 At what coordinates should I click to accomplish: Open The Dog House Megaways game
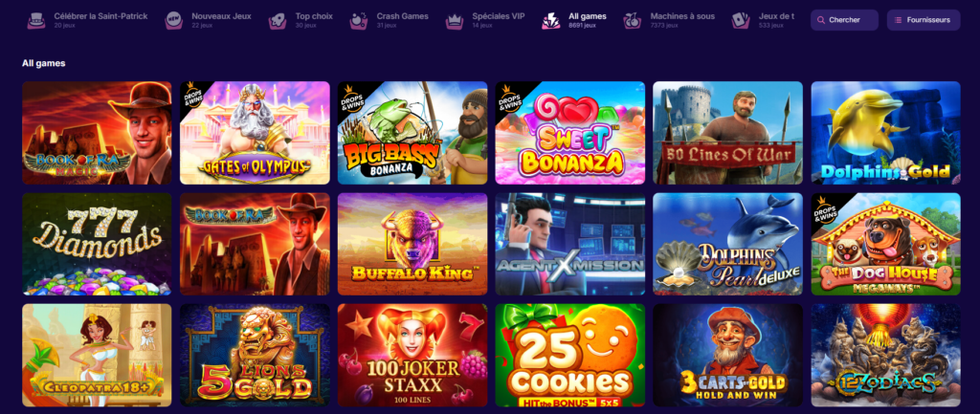[885, 244]
